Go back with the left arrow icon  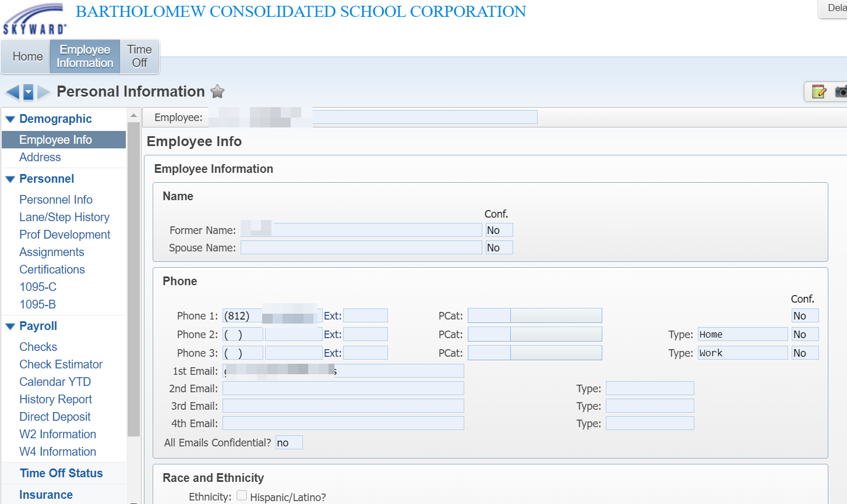point(12,92)
